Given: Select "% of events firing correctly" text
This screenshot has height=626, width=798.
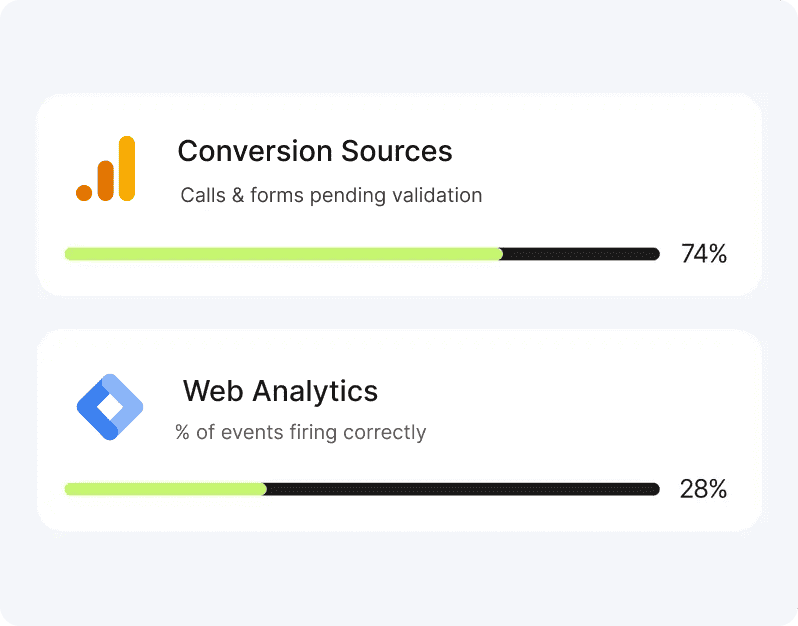Looking at the screenshot, I should pos(300,433).
